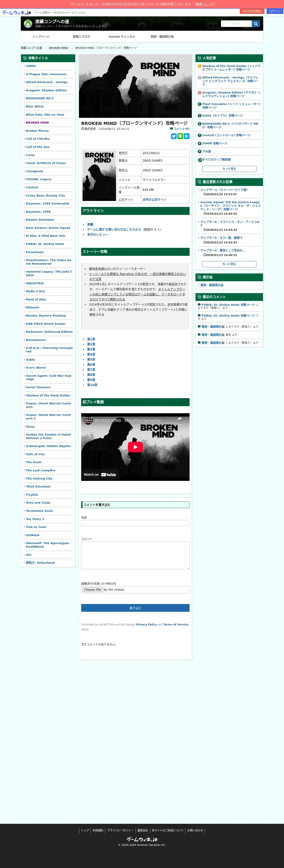This screenshot has height=868, width=284.
Task: Share page via LINE icon
Action: pyautogui.click(x=180, y=136)
